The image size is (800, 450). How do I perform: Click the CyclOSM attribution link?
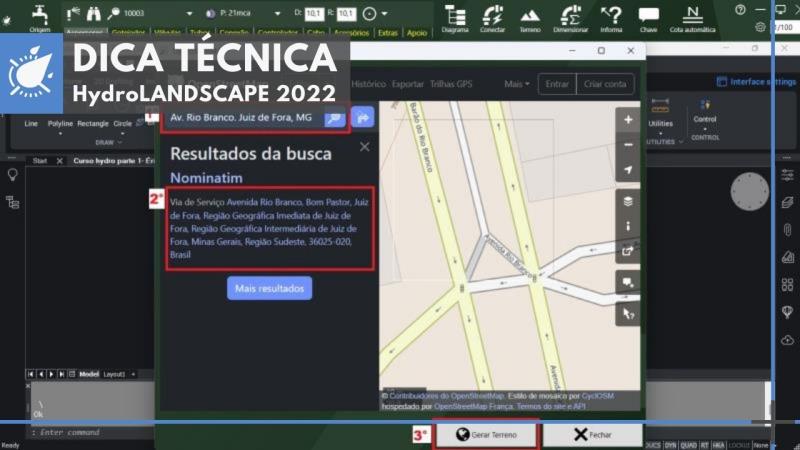pyautogui.click(x=598, y=396)
